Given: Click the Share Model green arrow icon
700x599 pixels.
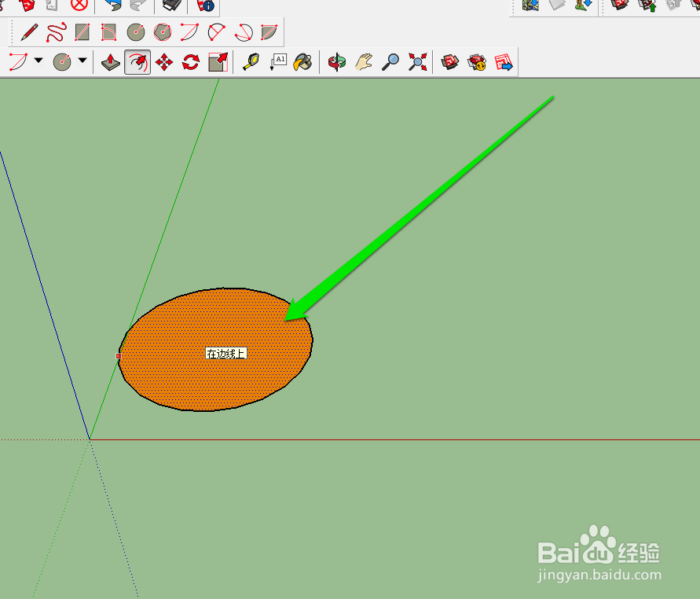Looking at the screenshot, I should (x=647, y=5).
